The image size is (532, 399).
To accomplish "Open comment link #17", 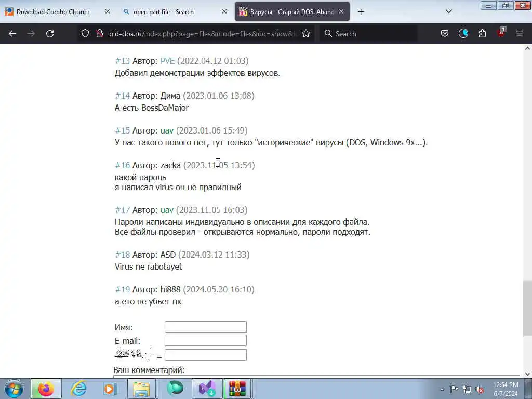I will [x=123, y=210].
